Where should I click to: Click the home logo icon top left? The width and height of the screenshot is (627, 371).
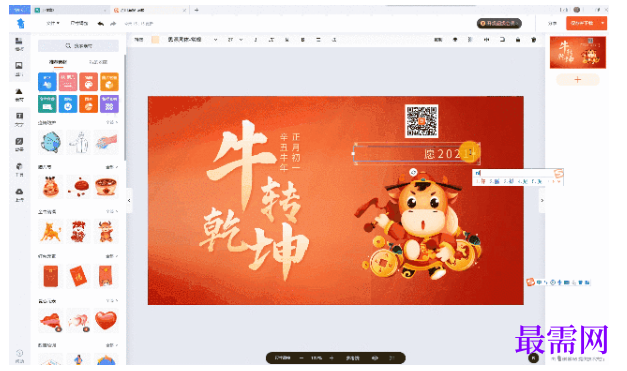[20, 24]
